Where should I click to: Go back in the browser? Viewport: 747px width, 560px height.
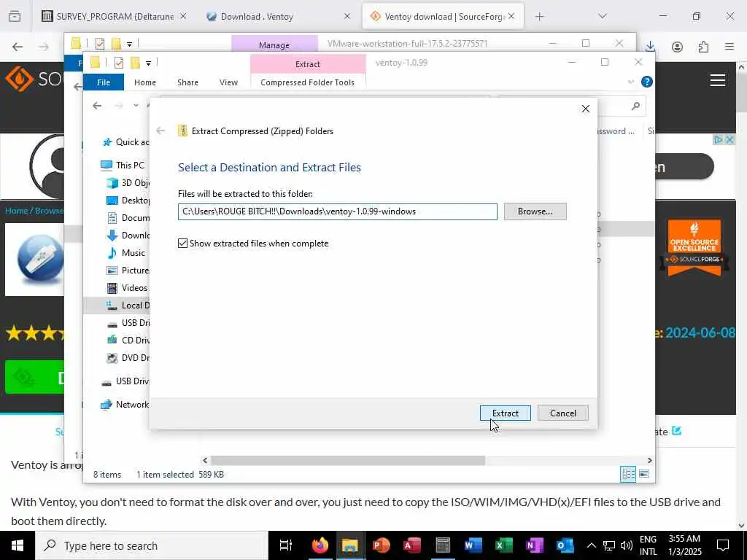(x=18, y=47)
